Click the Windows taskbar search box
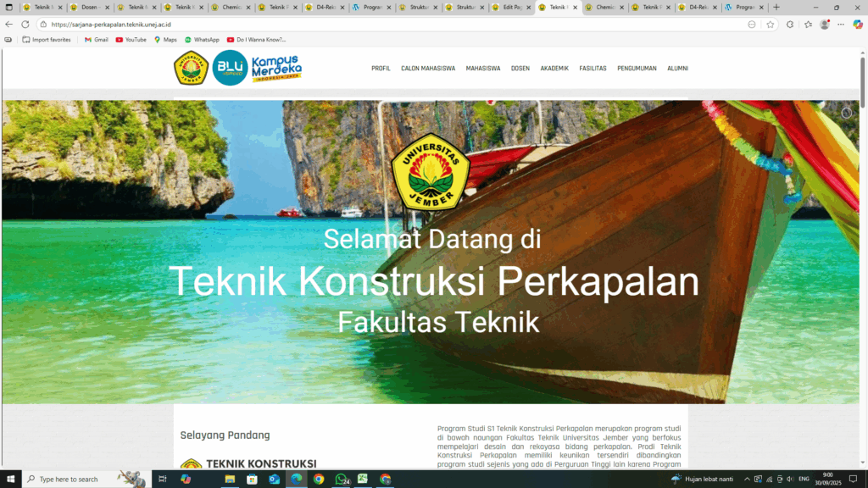 tap(76, 479)
